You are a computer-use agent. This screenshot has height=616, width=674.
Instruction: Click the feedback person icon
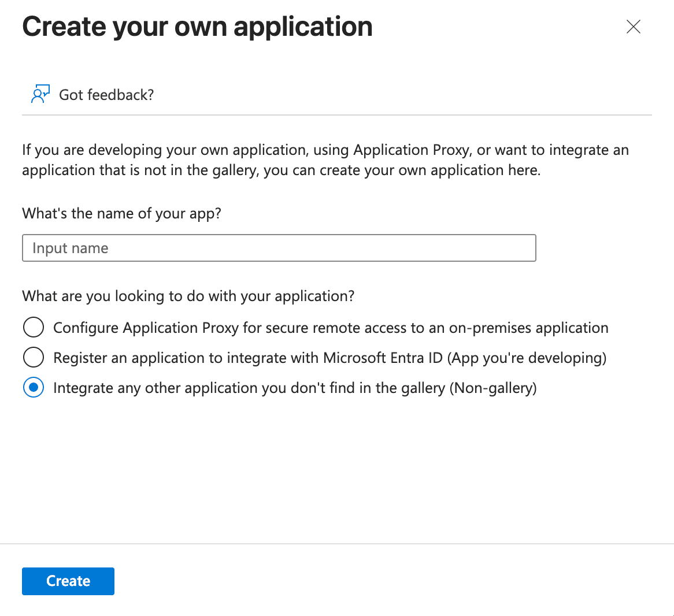[x=40, y=94]
